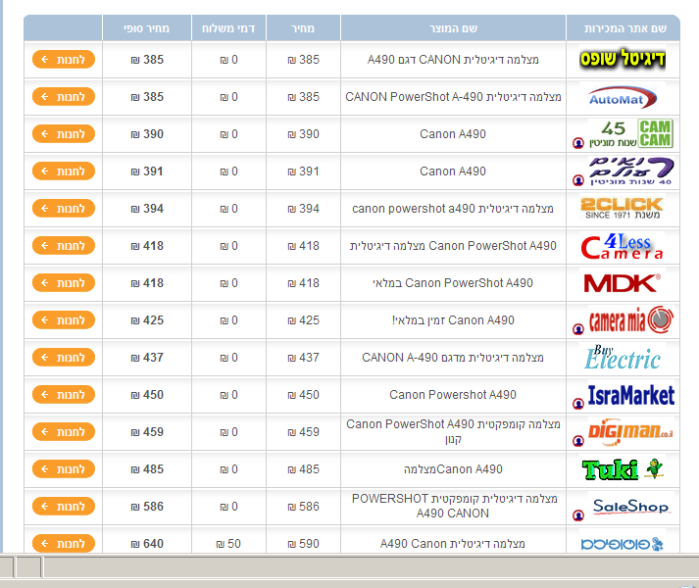Open the MDK store logo

click(622, 283)
